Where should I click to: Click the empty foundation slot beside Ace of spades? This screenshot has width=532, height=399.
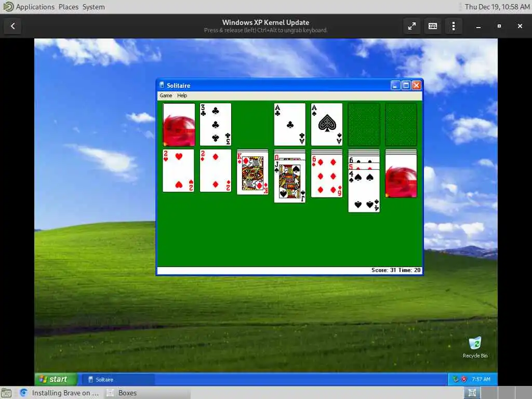[364, 125]
